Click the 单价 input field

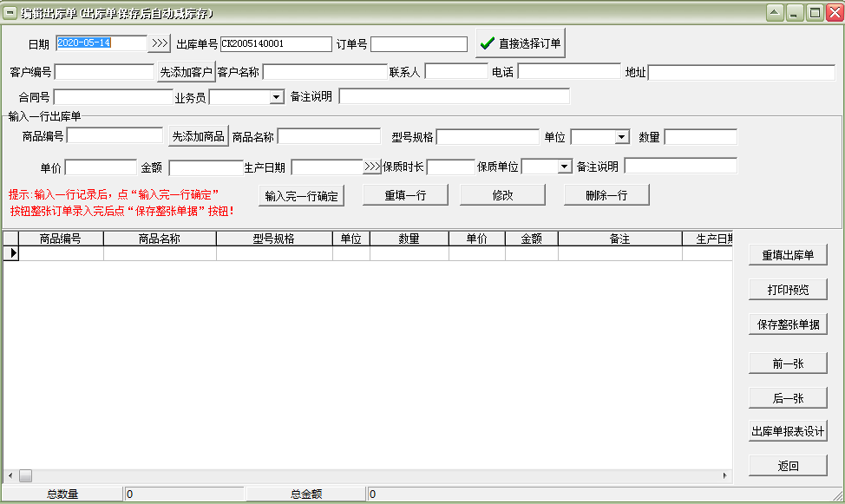tap(101, 167)
